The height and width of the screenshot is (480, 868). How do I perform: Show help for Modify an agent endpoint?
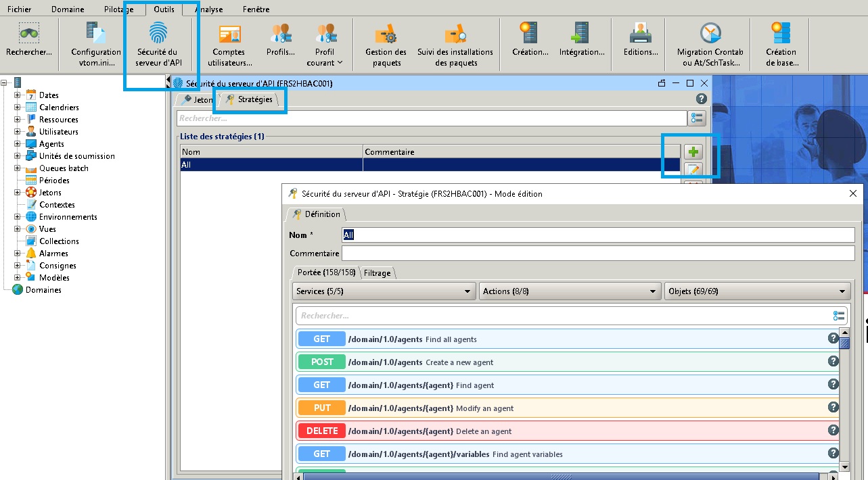[x=833, y=407]
